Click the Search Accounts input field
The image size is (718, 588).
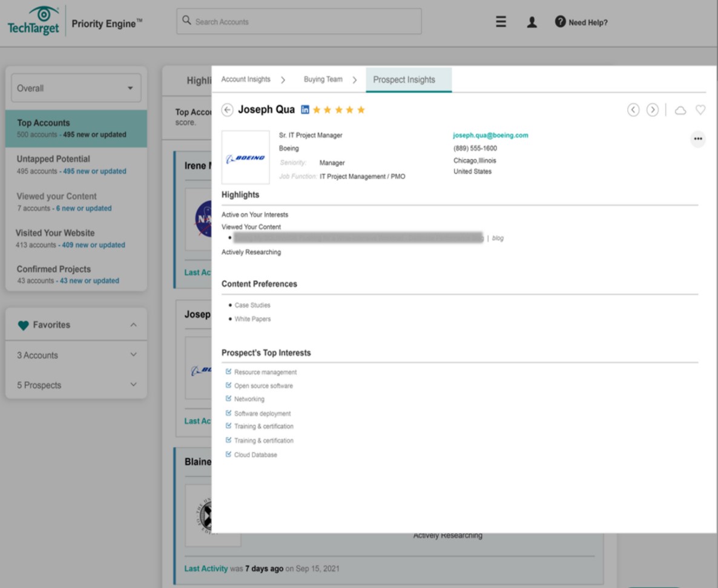(299, 21)
